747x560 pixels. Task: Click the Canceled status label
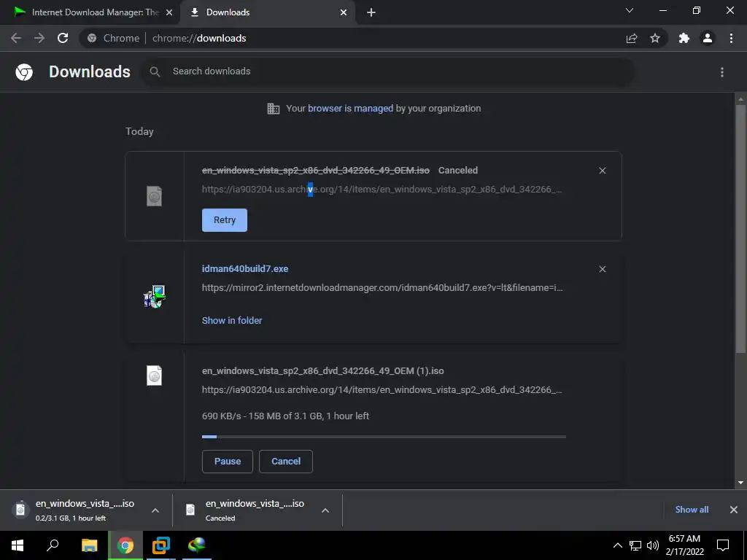(458, 170)
